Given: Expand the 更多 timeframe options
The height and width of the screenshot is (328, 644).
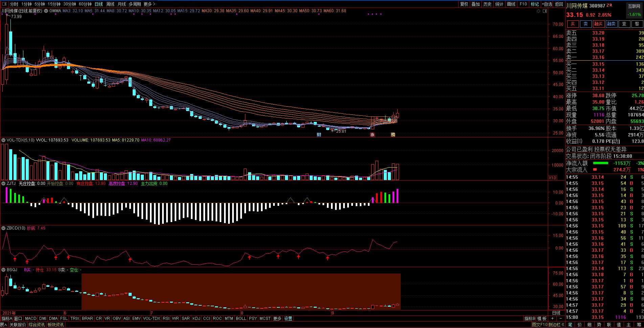Looking at the screenshot, I should [x=149, y=4].
